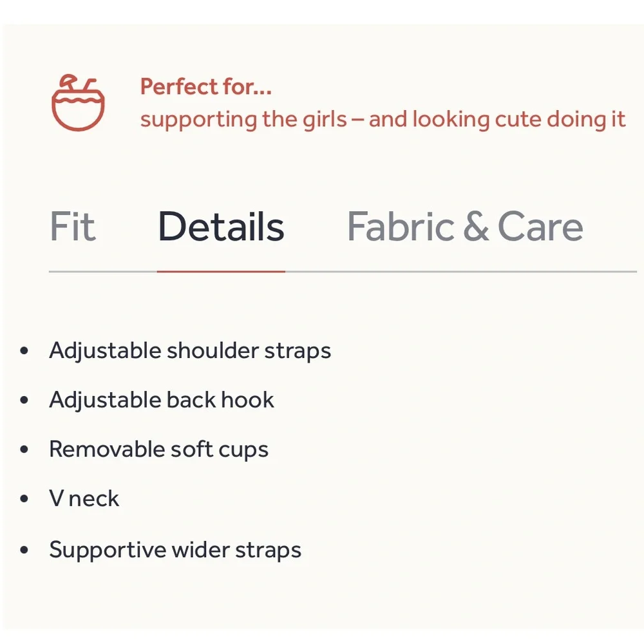This screenshot has width=644, height=644.
Task: Click the word 'Care' in tab
Action: click(x=540, y=226)
